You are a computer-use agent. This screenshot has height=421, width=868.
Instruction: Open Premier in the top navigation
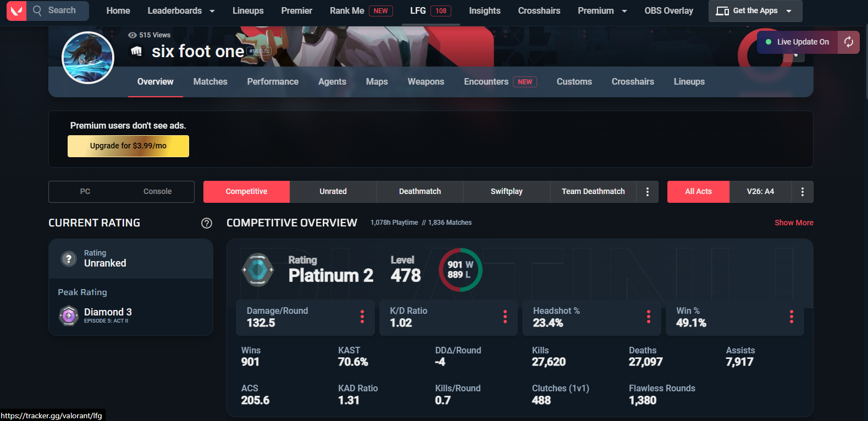point(297,10)
